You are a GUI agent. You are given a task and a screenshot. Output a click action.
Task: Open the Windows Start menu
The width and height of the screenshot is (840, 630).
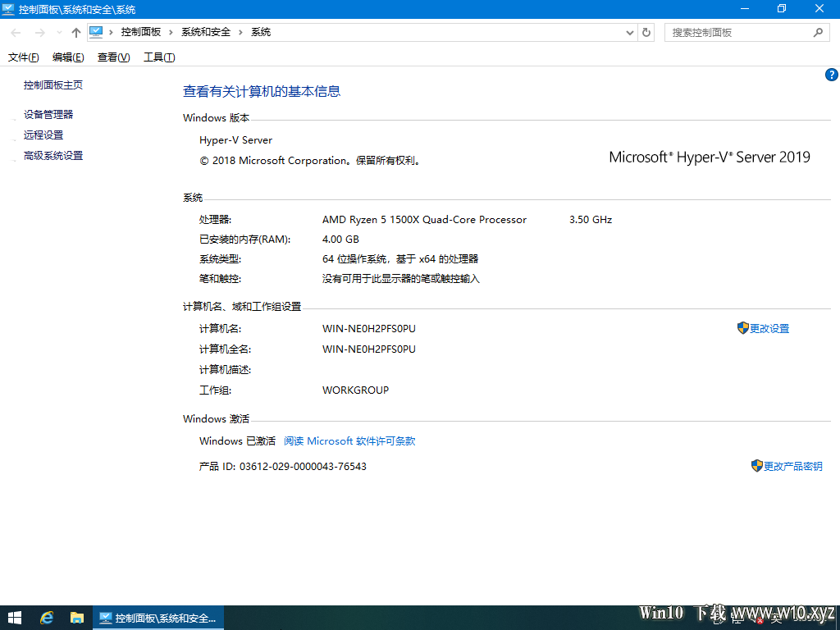15,618
